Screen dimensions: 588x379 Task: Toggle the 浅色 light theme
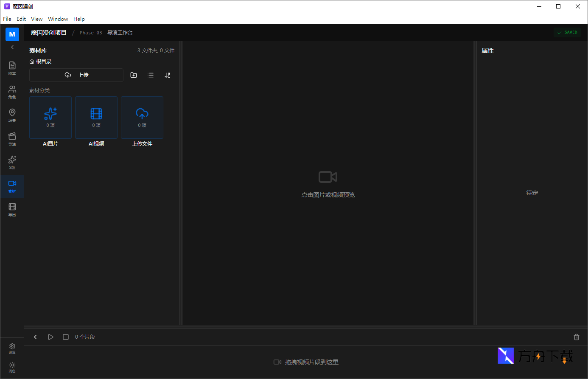12,367
